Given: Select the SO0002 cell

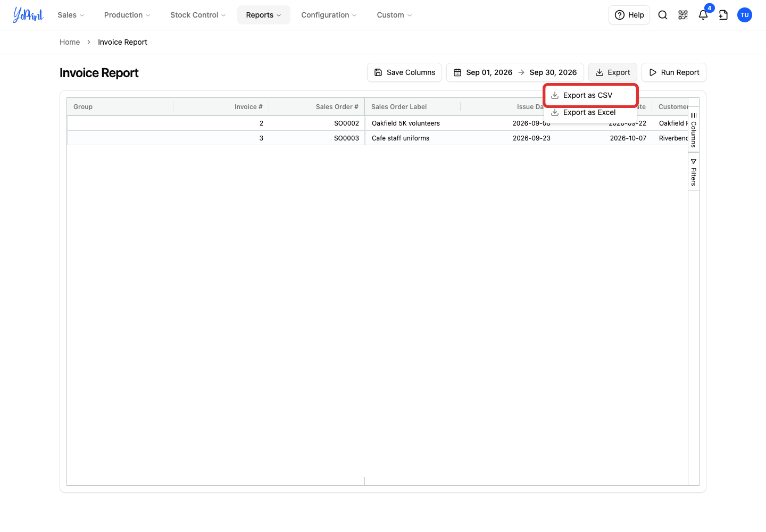Looking at the screenshot, I should 317,123.
